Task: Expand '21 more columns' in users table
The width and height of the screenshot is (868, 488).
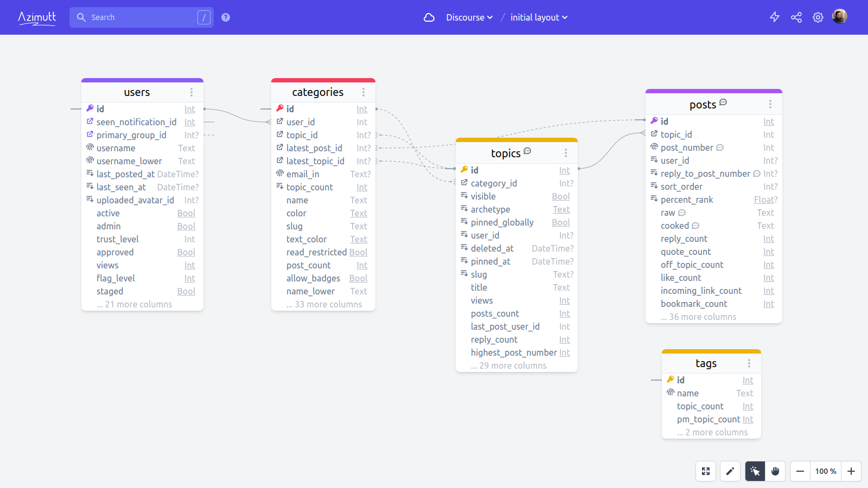Action: coord(134,304)
